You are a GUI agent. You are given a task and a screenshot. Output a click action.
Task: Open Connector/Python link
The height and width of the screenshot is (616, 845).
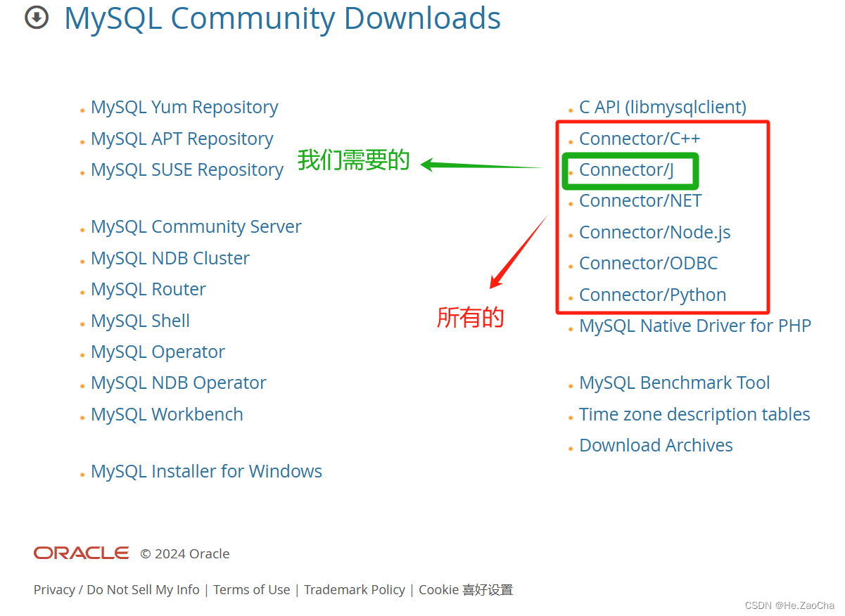(x=653, y=295)
